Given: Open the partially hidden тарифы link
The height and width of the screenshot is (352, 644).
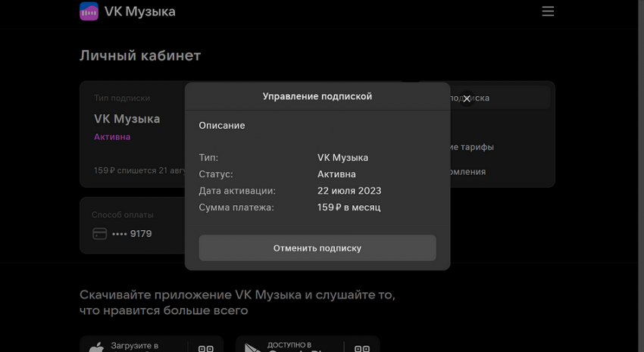Looking at the screenshot, I should click(x=472, y=147).
